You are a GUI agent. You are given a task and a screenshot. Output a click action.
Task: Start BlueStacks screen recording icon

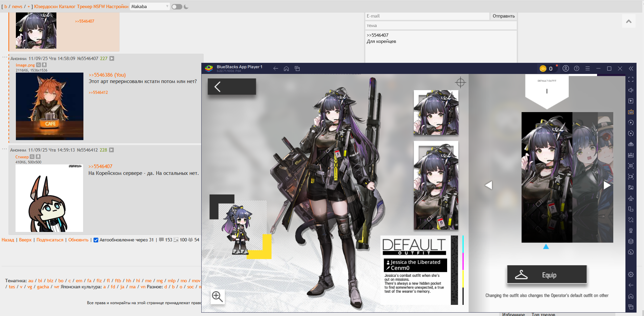tap(631, 177)
